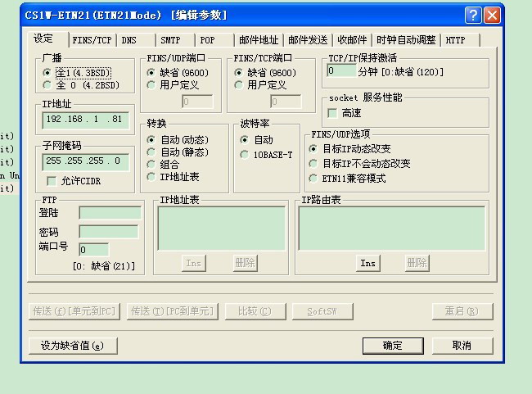Open the HTTP tab

(455, 40)
